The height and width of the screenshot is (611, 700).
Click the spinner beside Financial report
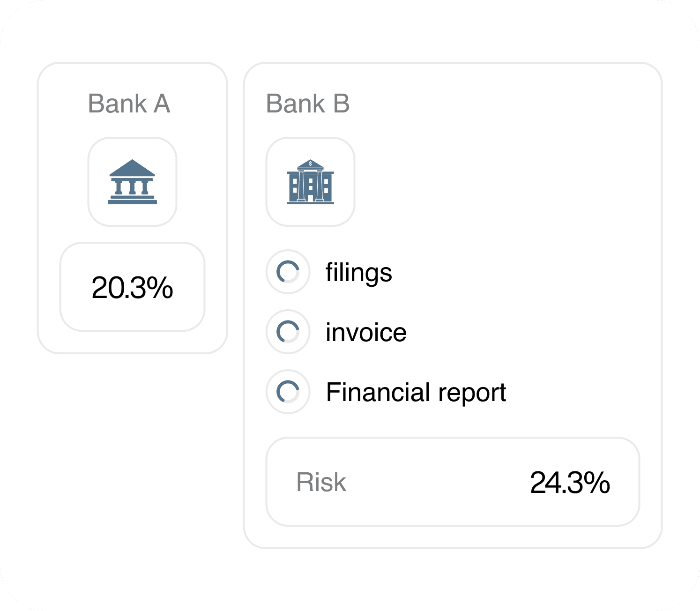[288, 392]
